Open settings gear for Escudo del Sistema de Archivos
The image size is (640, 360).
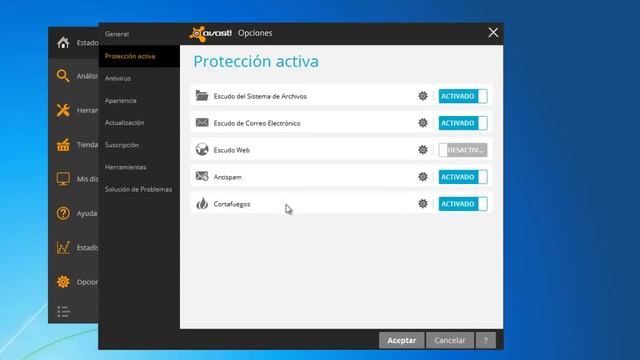(x=422, y=96)
